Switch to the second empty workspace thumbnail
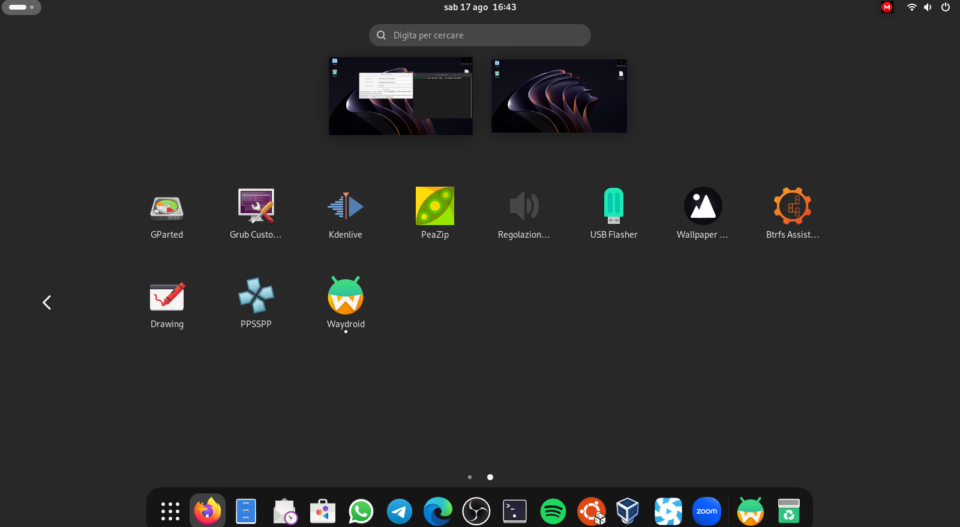 click(x=559, y=95)
